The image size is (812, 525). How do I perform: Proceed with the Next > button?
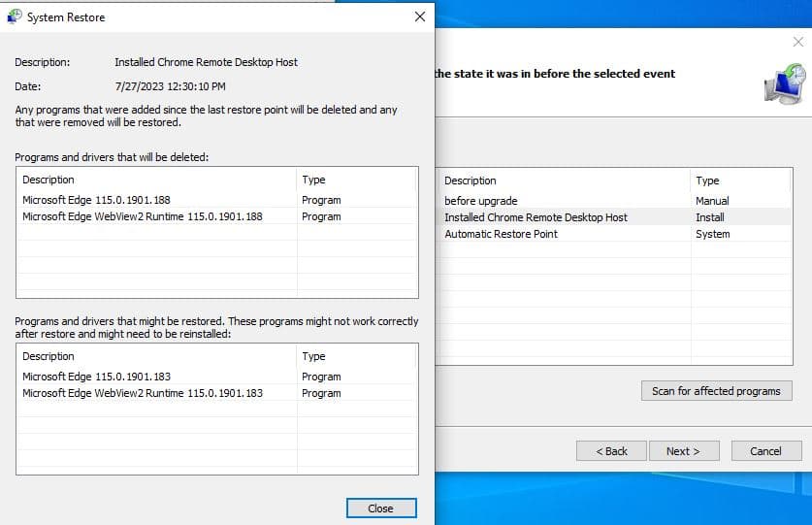684,451
